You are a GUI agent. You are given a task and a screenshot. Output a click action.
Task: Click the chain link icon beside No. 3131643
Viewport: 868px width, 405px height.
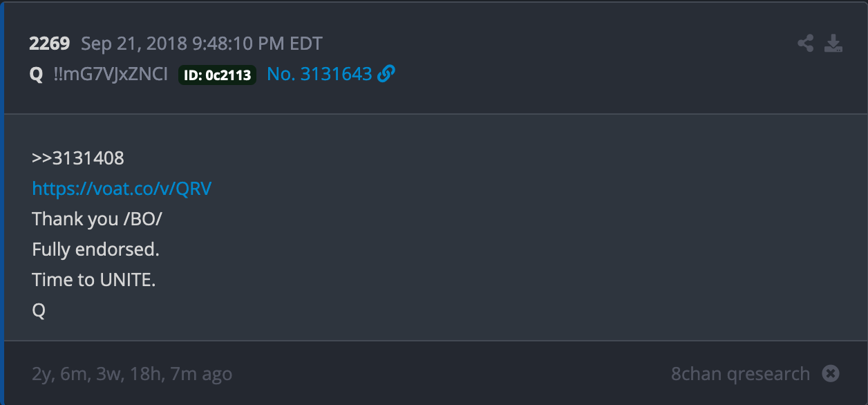pyautogui.click(x=387, y=74)
